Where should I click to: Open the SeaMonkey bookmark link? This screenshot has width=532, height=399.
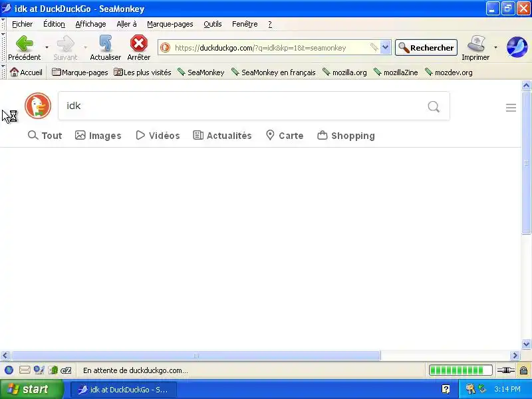click(x=201, y=72)
